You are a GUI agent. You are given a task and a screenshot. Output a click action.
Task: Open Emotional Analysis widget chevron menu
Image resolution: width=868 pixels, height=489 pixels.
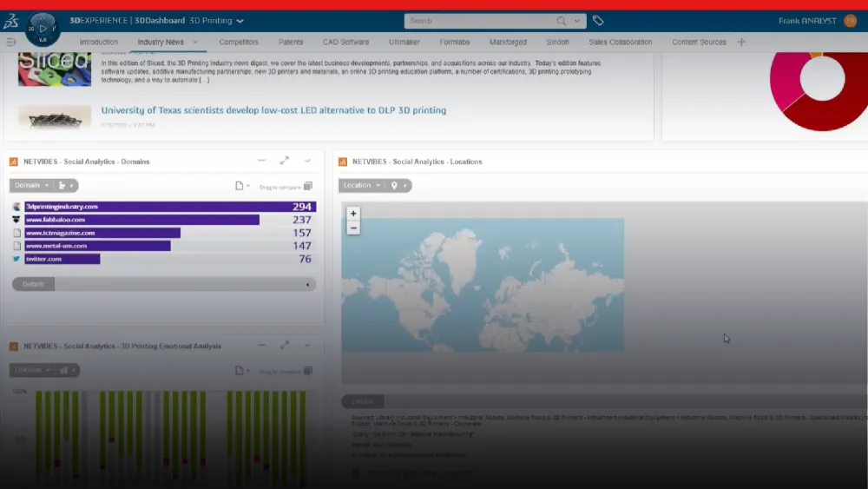[307, 346]
